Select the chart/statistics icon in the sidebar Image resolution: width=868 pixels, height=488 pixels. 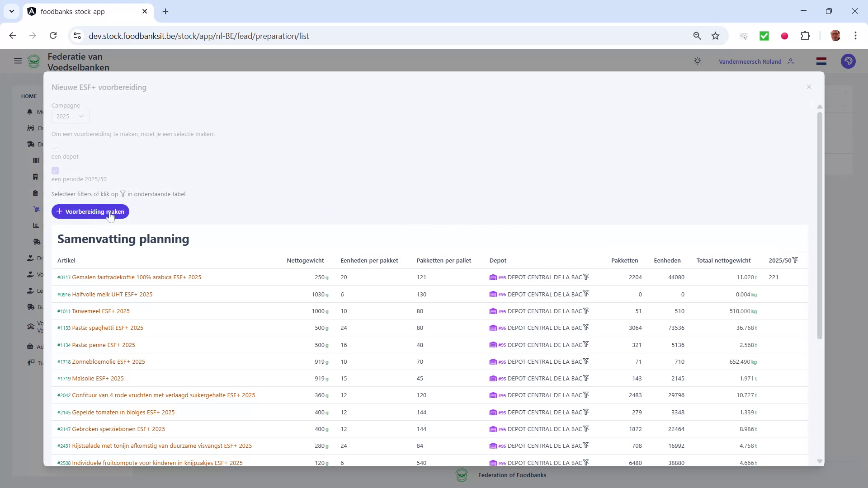(x=36, y=225)
